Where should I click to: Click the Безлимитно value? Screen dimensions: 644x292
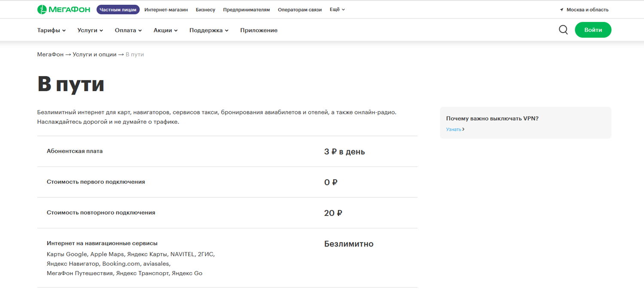pos(349,244)
